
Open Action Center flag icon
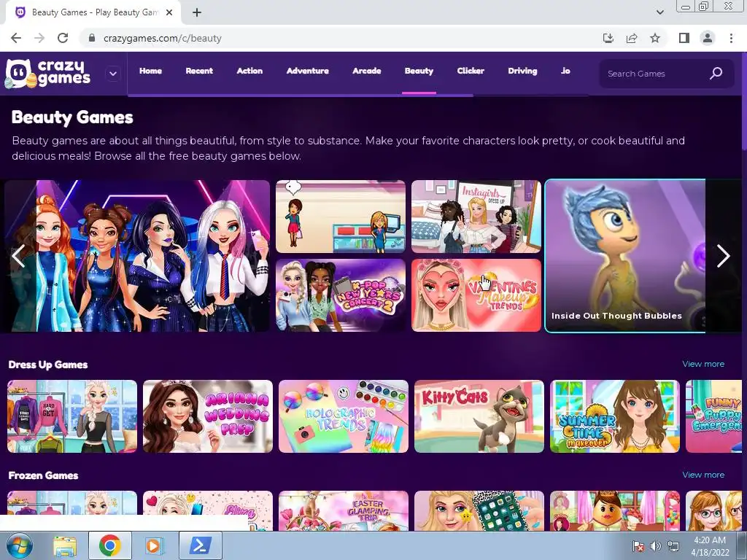tap(638, 546)
